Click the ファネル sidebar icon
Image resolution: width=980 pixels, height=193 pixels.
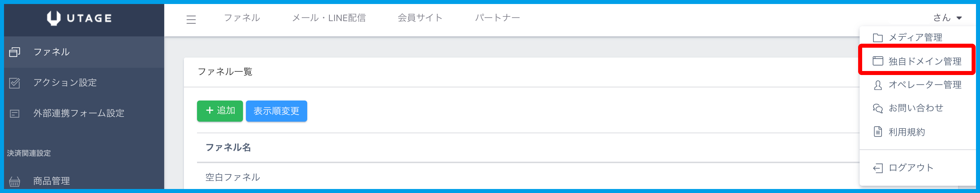(x=15, y=52)
